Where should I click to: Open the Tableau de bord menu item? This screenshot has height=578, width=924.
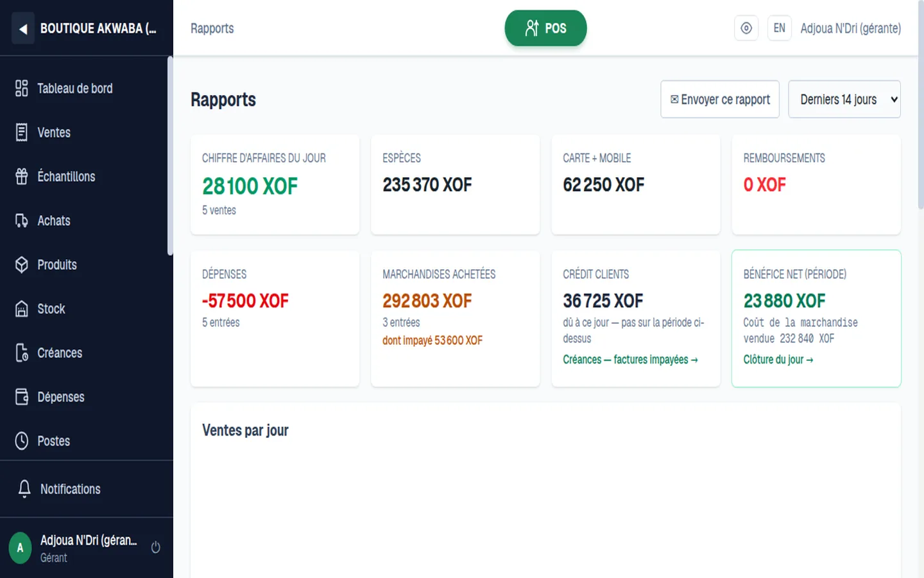83,89
